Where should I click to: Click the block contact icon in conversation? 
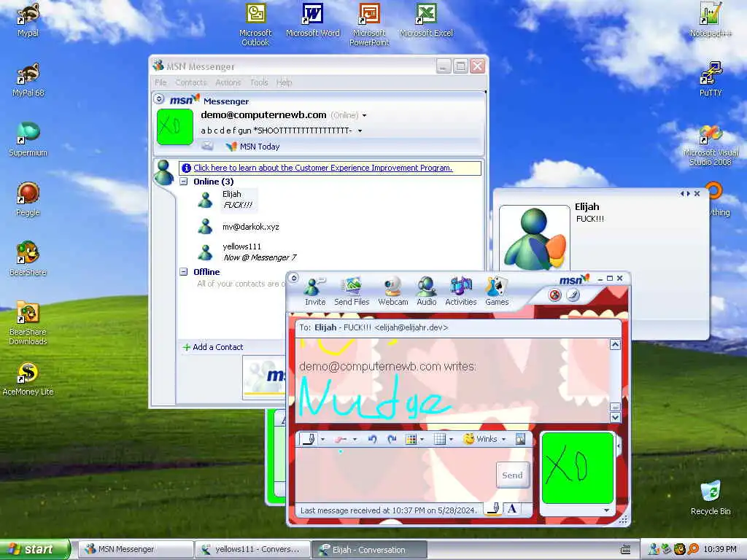(x=554, y=295)
